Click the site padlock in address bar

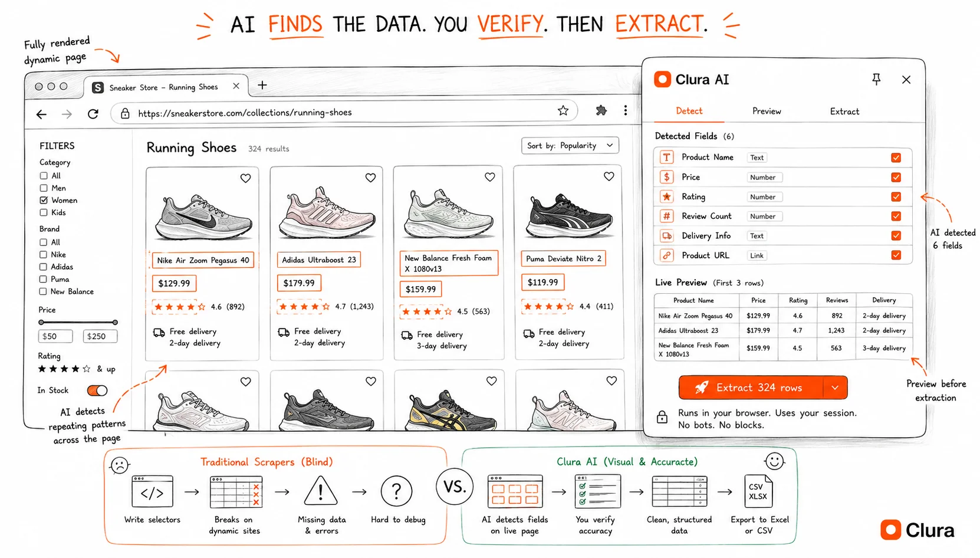click(125, 113)
